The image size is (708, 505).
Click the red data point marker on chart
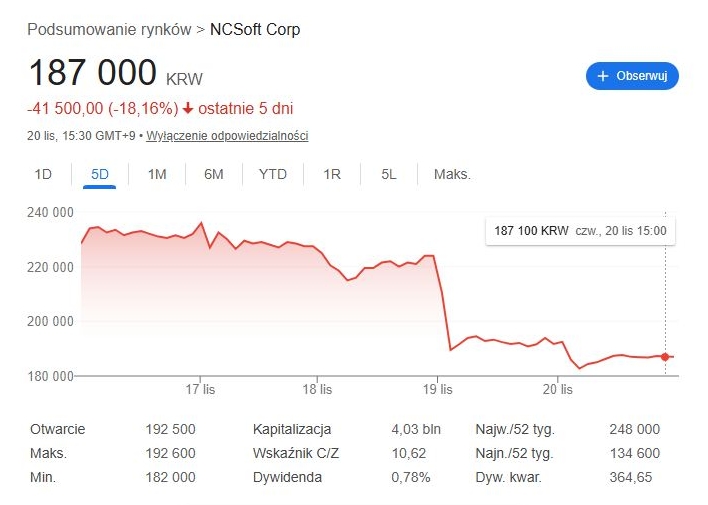click(665, 357)
